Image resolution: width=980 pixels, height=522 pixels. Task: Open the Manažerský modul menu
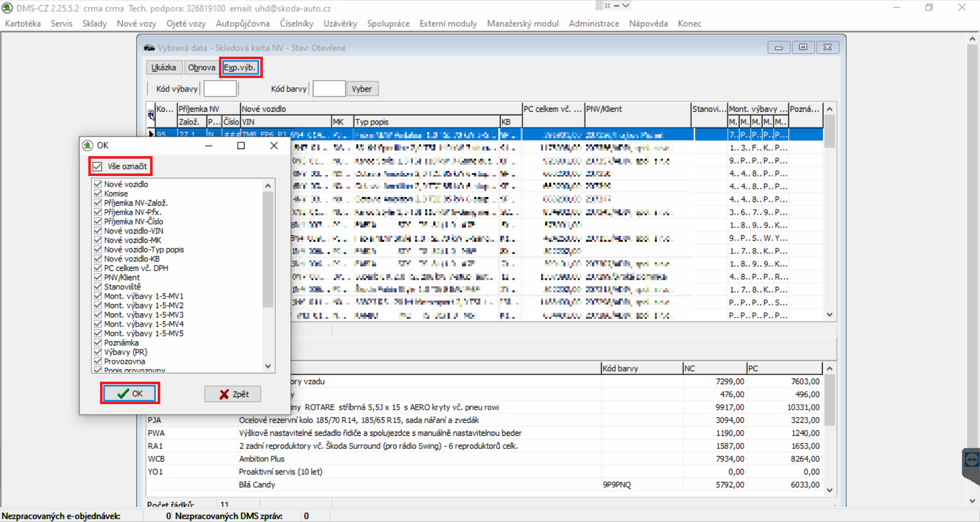coord(523,23)
